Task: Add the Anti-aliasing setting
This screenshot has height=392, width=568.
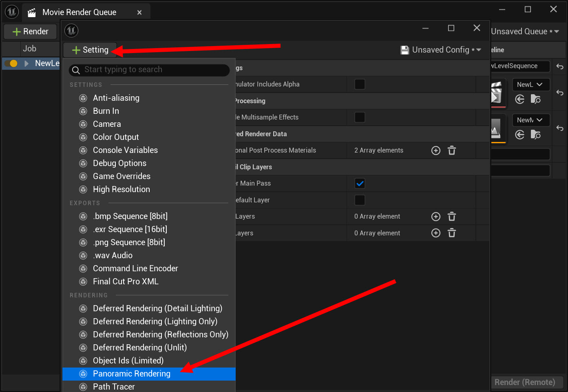Action: coord(149,98)
